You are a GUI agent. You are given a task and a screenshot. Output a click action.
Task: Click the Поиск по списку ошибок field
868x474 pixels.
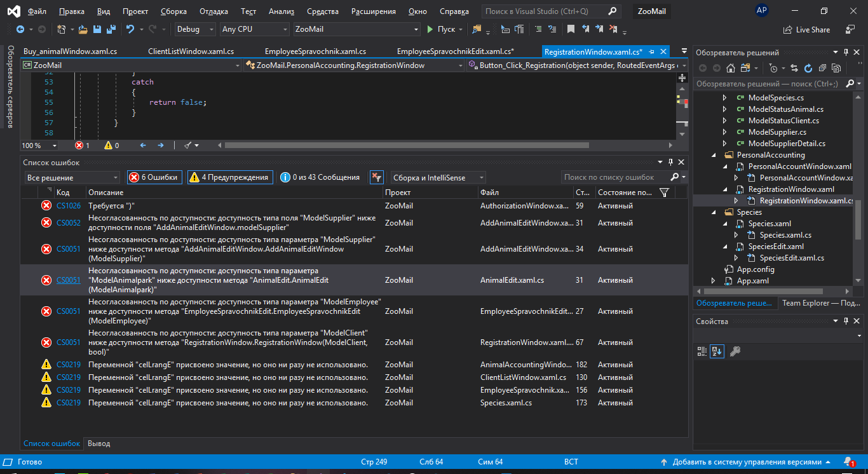(615, 177)
